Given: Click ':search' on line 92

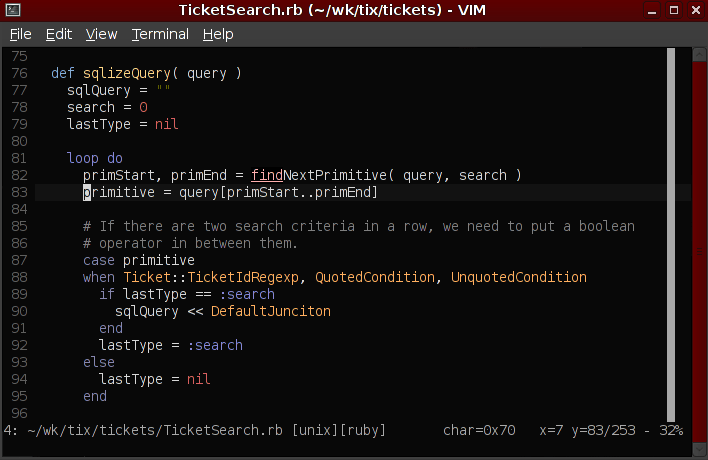Looking at the screenshot, I should point(215,345).
